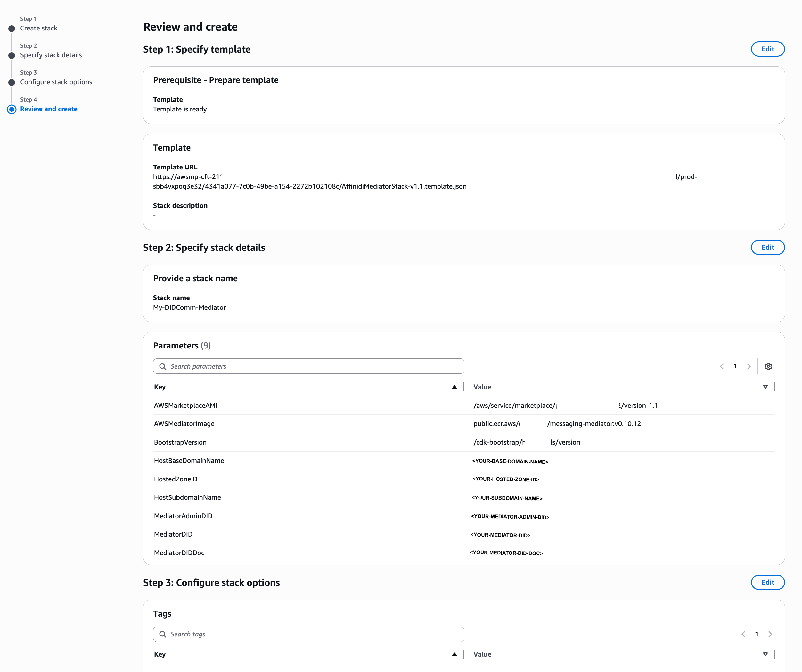Sort tags by Value column arrow

point(765,654)
